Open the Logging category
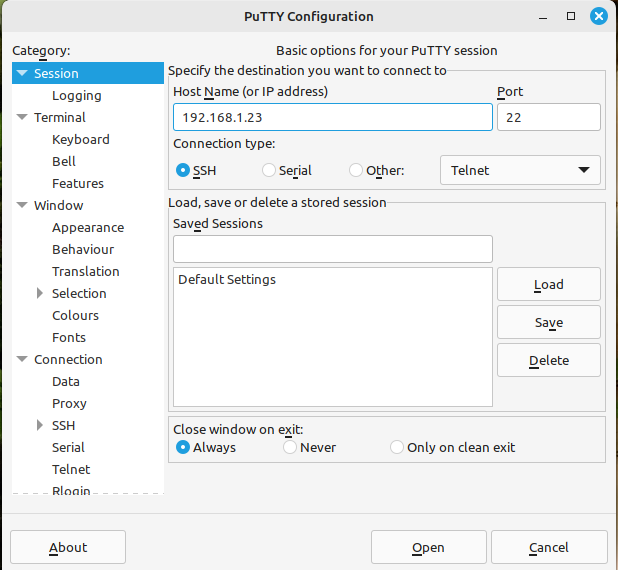This screenshot has height=570, width=618. tap(77, 95)
